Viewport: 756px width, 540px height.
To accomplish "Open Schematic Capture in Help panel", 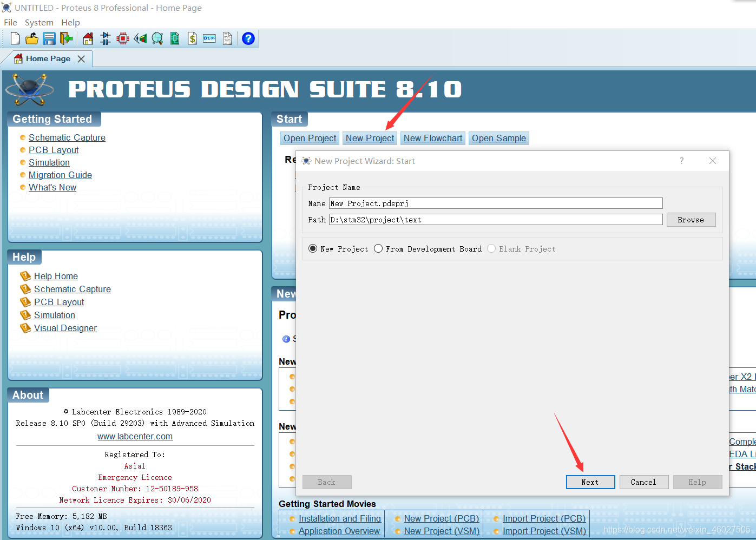I will click(73, 289).
